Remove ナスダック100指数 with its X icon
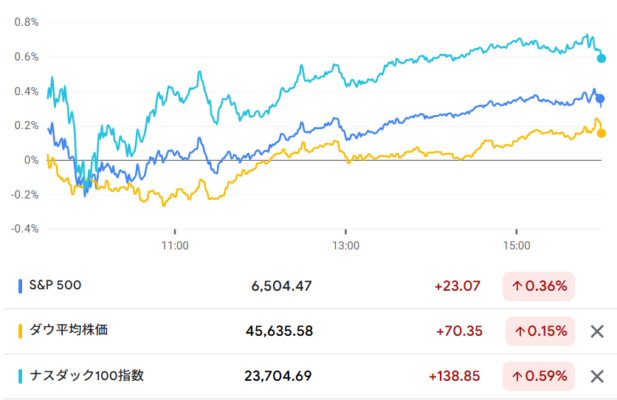617x400 pixels. 597,376
